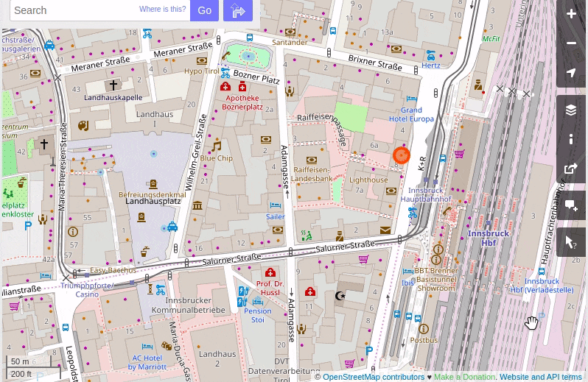Click the Landhauskapelle cross icon

(113, 85)
